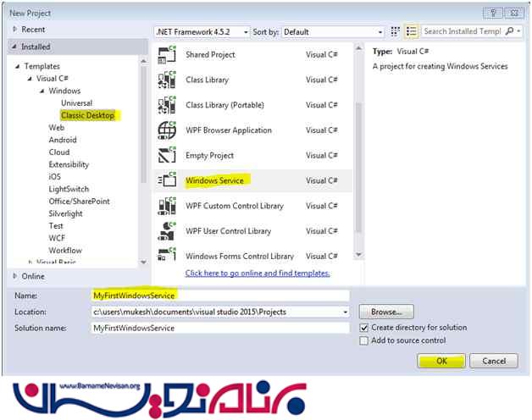Click the WPF Custom Control Library icon
Viewport: 532px width, 420px height.
click(167, 207)
